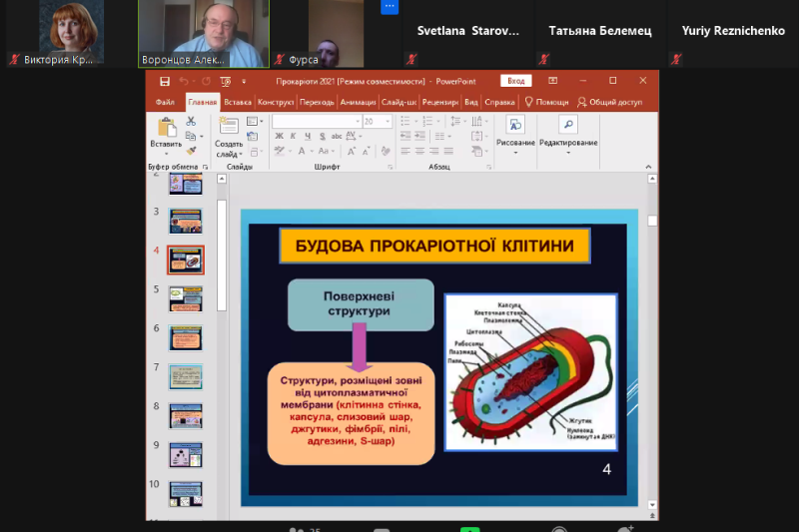Convert text to SmartArt with its icon
Screen dimensions: 799x532
479,151
